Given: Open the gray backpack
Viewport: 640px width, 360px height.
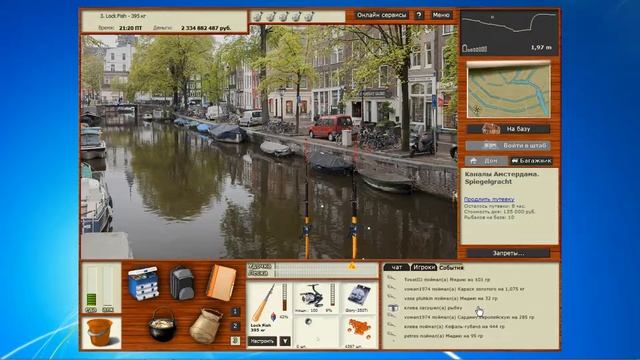Looking at the screenshot, I should click(182, 283).
